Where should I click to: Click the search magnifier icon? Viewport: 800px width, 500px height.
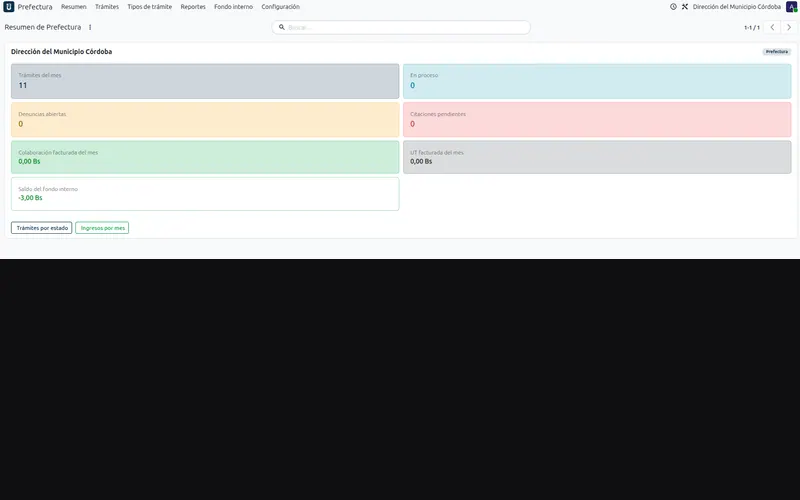click(282, 27)
